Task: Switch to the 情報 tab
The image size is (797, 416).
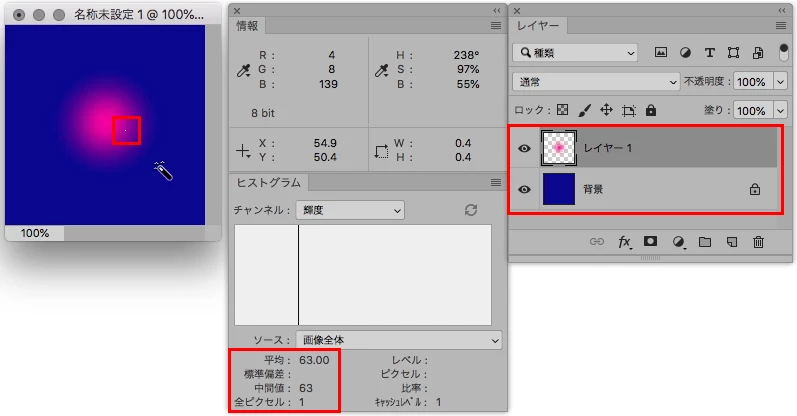Action: click(x=247, y=26)
